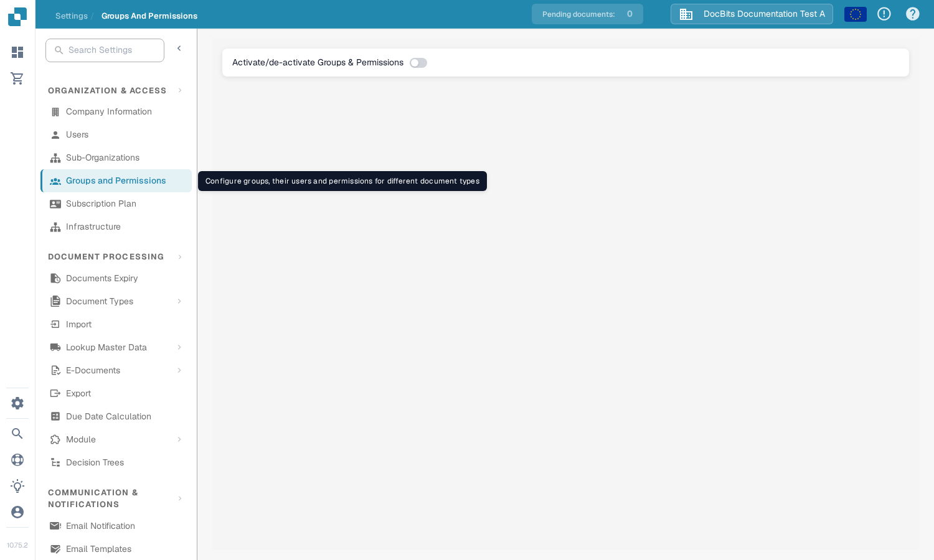Expand the Document Types submenu arrow
The height and width of the screenshot is (560, 934).
coord(179,301)
